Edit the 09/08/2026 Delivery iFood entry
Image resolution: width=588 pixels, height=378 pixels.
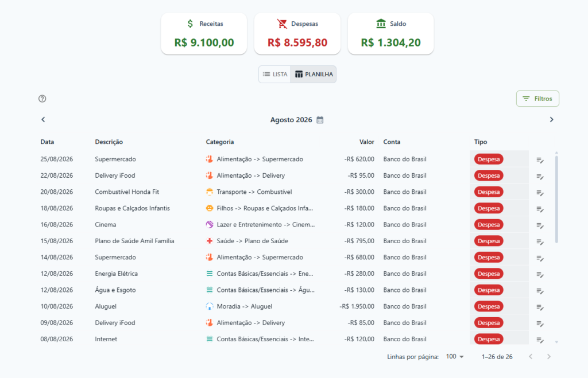540,324
